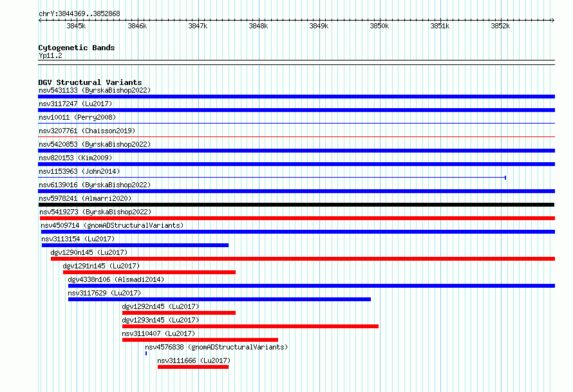The width and height of the screenshot is (573, 392).
Task: Click the red bar under nsv3111666
Action: click(193, 367)
